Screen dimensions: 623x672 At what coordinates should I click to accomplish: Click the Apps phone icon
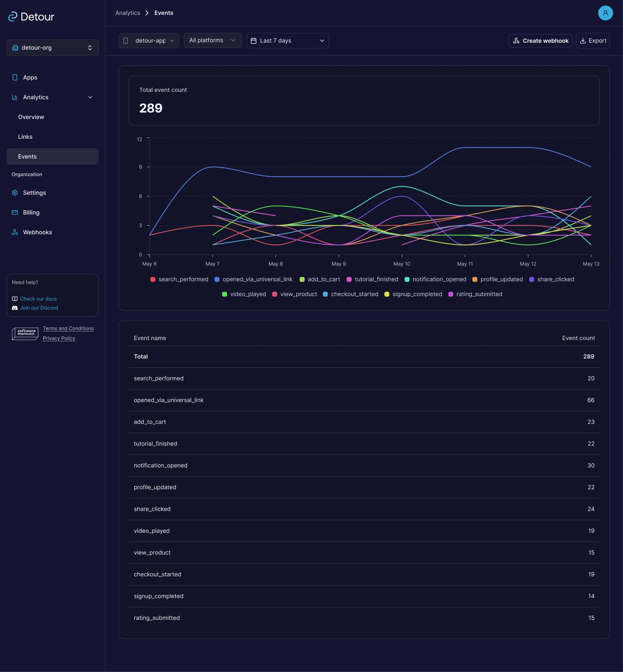point(15,77)
